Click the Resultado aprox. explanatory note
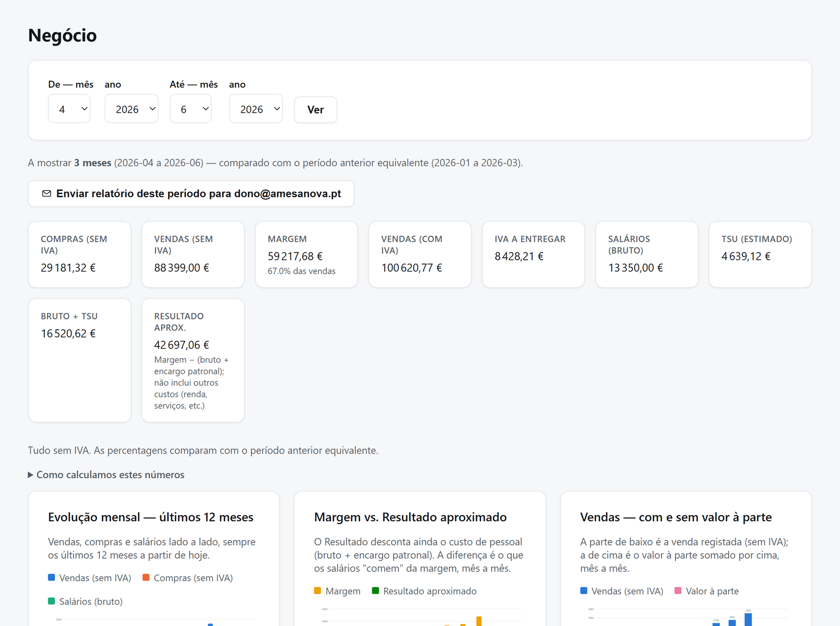The height and width of the screenshot is (626, 840). [192, 382]
